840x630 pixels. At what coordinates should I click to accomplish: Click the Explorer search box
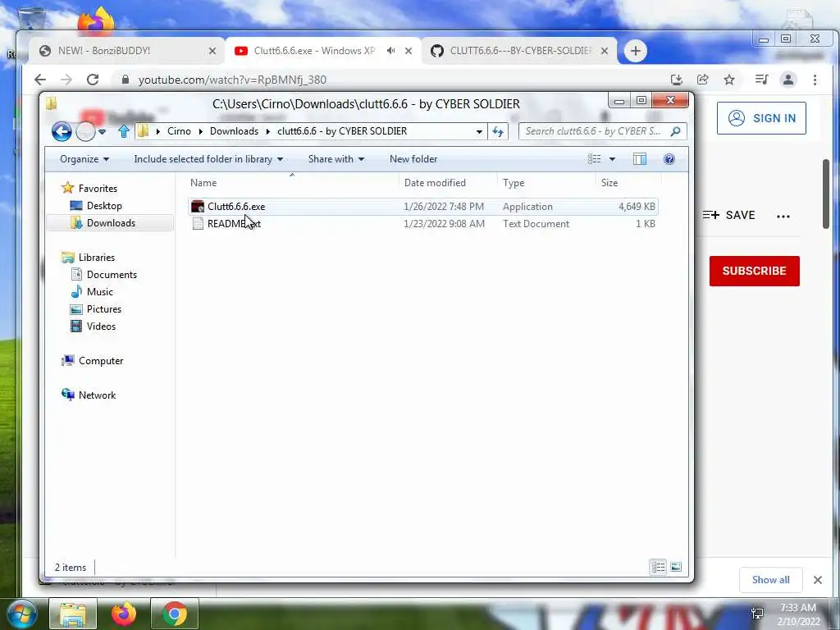click(x=593, y=131)
